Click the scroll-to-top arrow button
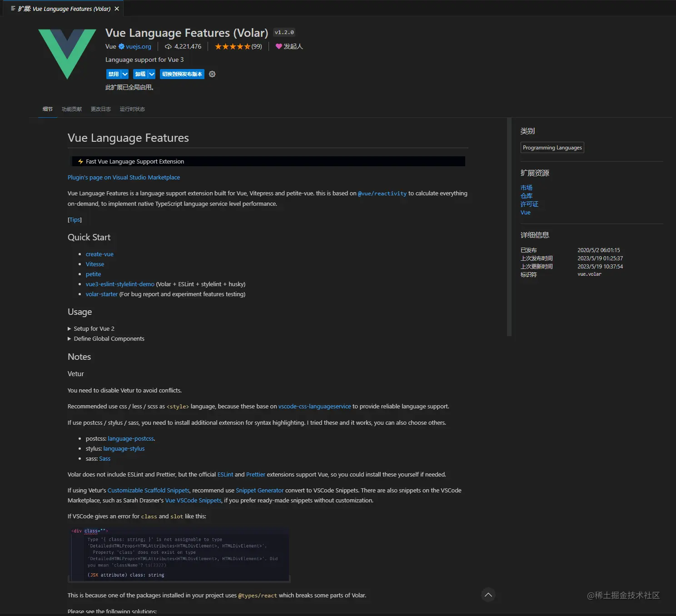This screenshot has width=676, height=616. (x=488, y=595)
